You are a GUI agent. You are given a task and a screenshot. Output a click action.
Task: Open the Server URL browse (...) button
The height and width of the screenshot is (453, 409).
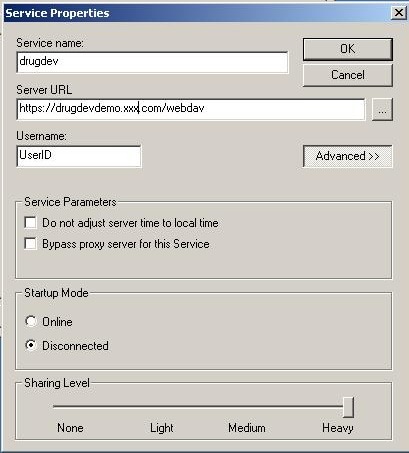(382, 109)
